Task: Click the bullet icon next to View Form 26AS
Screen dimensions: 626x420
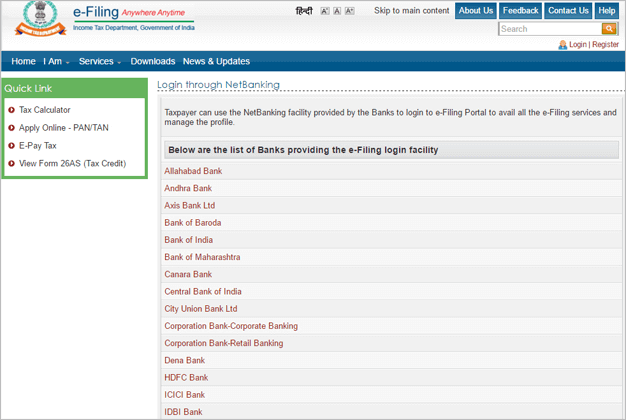Action: [12, 163]
